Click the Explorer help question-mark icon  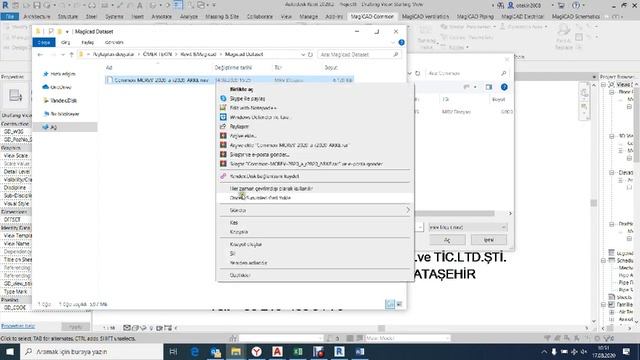click(x=401, y=42)
